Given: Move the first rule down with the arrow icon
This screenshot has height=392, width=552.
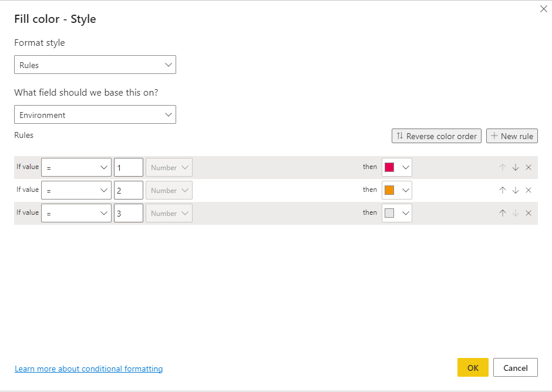Looking at the screenshot, I should coord(515,167).
